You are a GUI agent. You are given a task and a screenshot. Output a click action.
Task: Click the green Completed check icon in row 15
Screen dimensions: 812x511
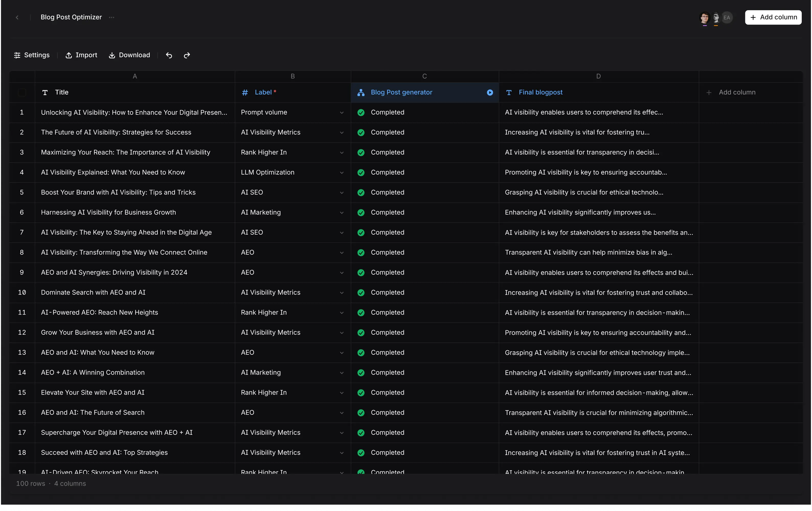pyautogui.click(x=361, y=393)
